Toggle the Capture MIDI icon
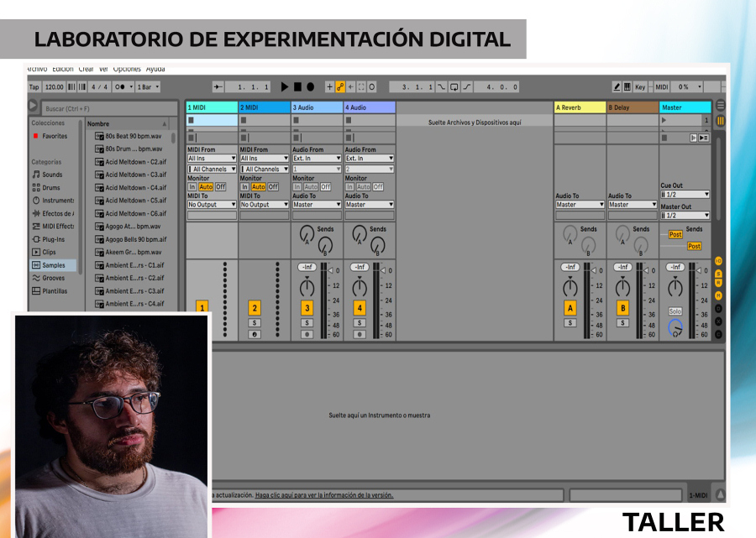Viewport: 756px width, 538px height. tap(361, 87)
